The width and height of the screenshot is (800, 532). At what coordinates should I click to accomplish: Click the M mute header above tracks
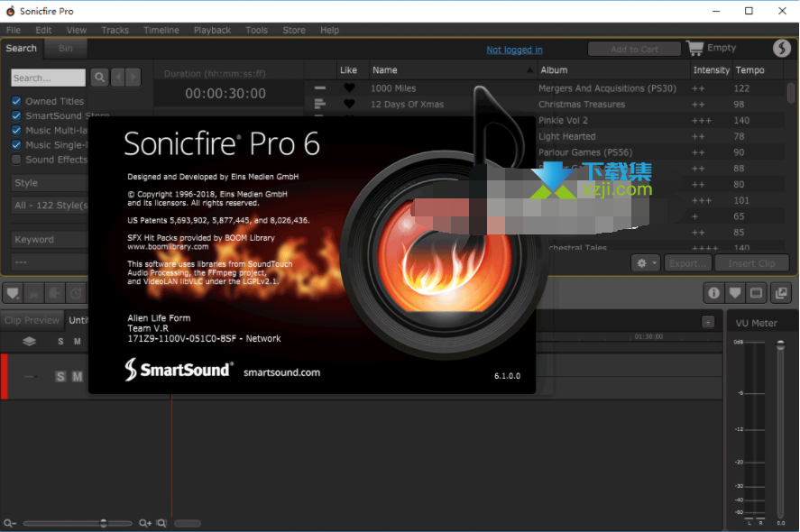click(x=77, y=341)
